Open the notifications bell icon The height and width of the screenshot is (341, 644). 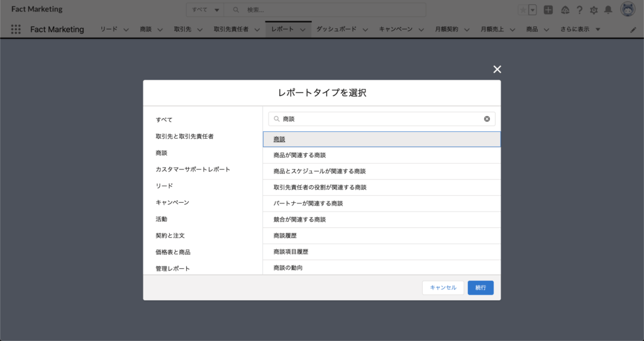click(x=608, y=10)
